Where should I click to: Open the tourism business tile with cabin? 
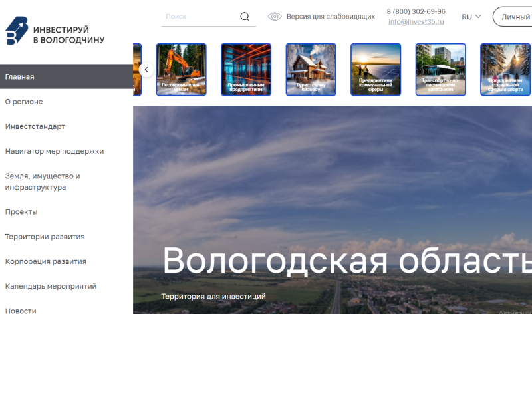point(311,70)
